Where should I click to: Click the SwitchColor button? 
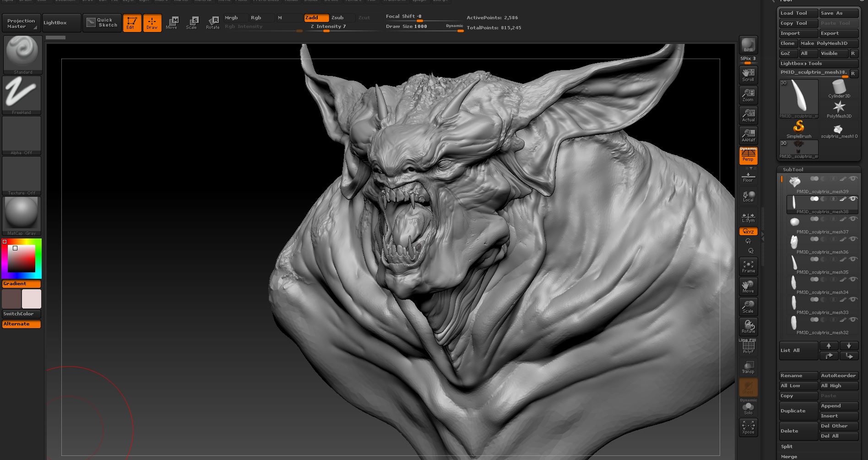pos(22,314)
